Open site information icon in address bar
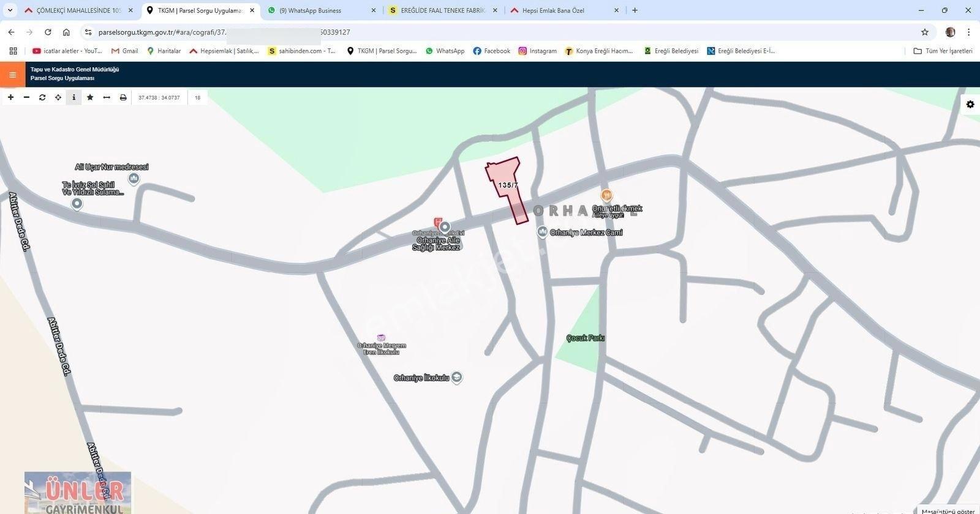Screen dimensions: 980x514 tap(88, 32)
